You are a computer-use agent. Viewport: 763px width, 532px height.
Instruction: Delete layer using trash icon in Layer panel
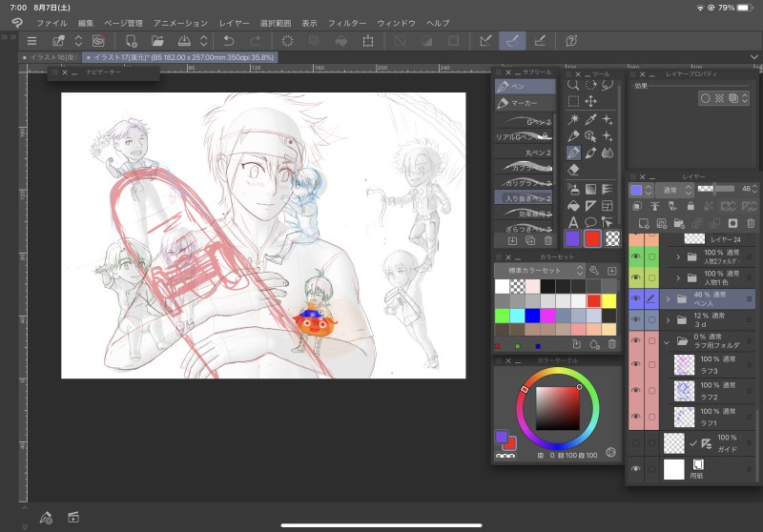click(x=751, y=222)
